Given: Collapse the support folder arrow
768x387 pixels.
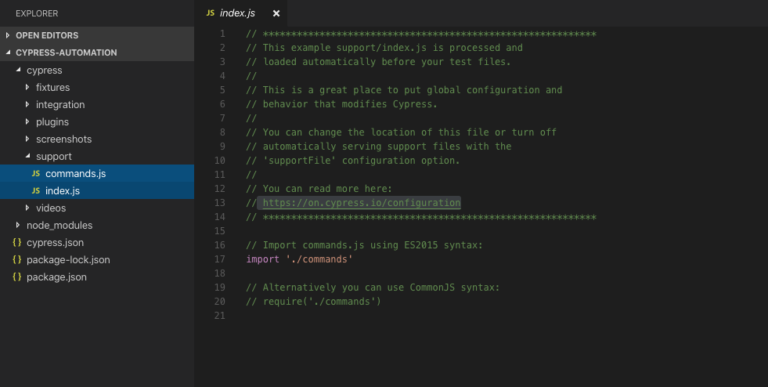Looking at the screenshot, I should pos(28,156).
